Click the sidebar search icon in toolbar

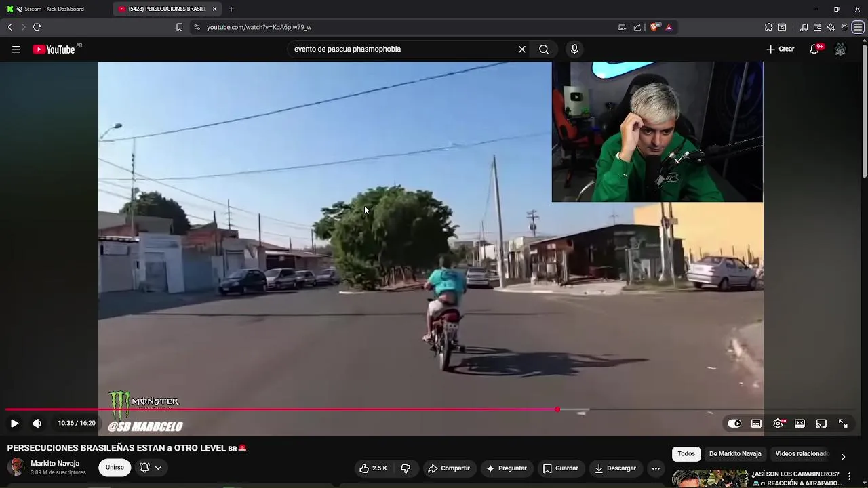point(782,27)
